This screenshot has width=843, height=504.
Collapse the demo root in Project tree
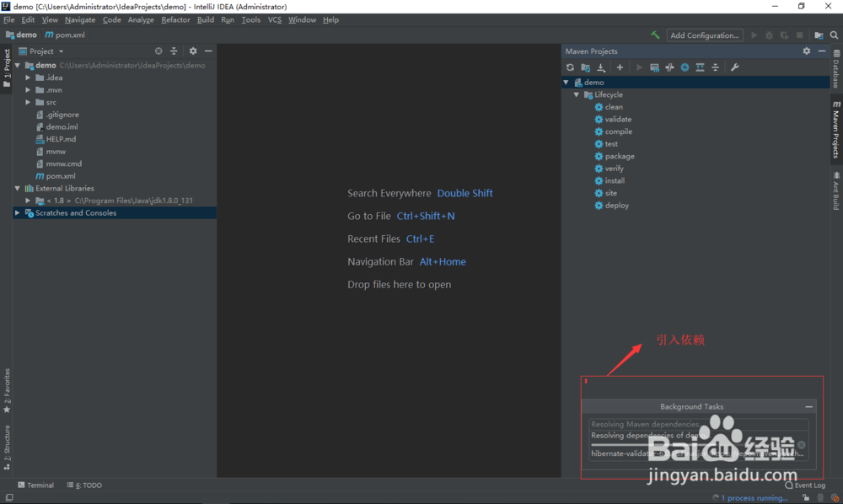17,66
